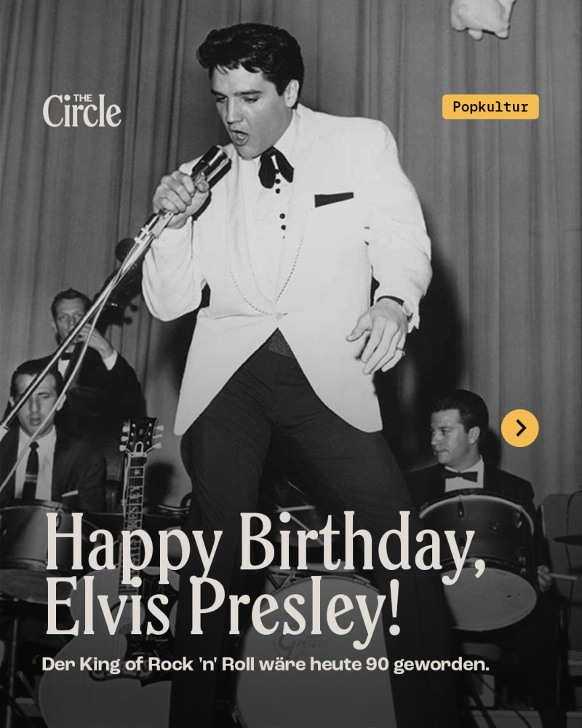Click the white object above the stage

pos(482,17)
